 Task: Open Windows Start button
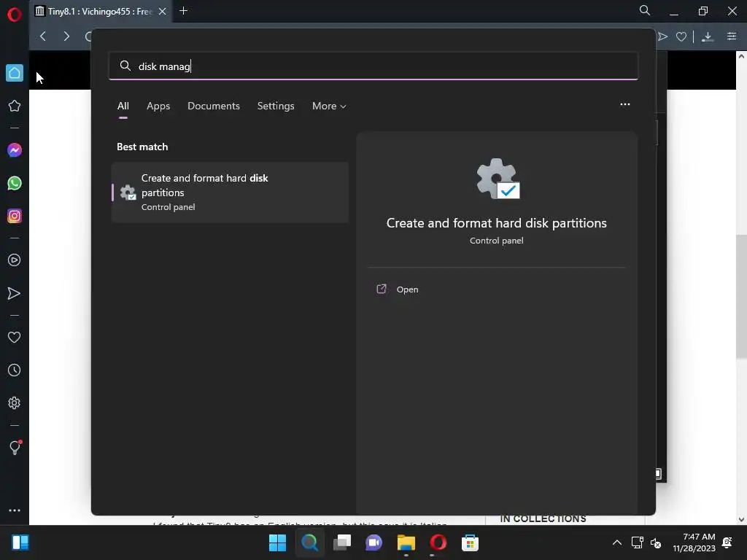click(277, 542)
